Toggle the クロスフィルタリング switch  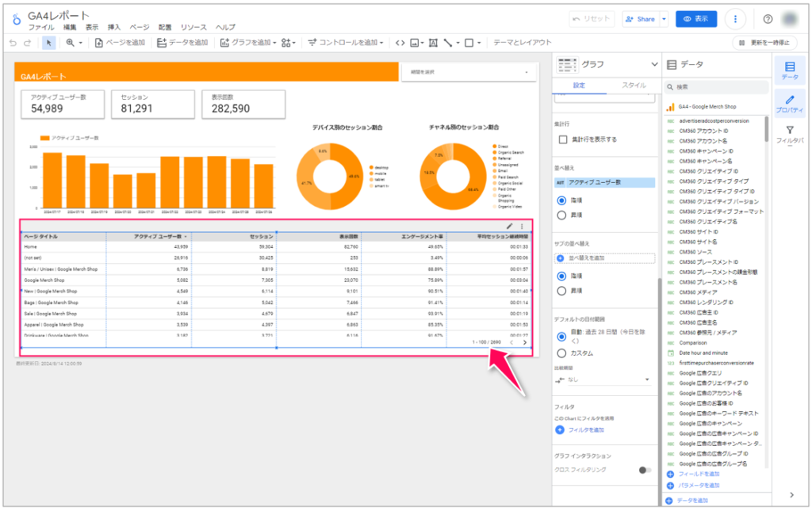[x=645, y=470]
